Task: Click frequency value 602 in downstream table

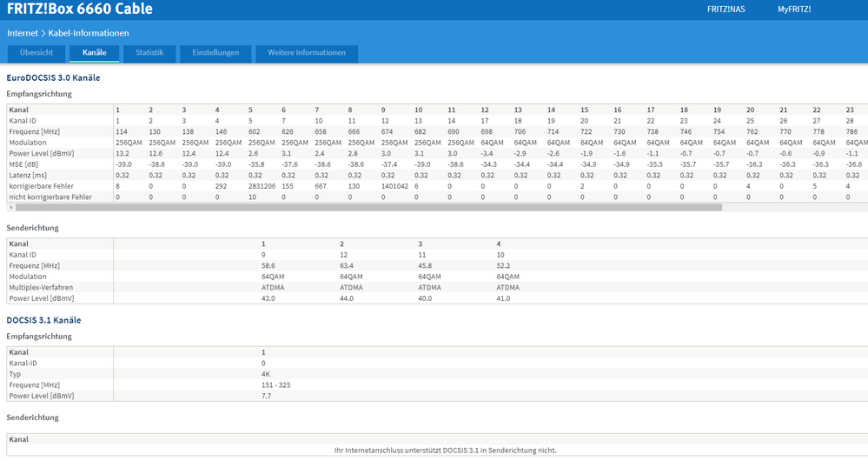Action: [x=254, y=132]
